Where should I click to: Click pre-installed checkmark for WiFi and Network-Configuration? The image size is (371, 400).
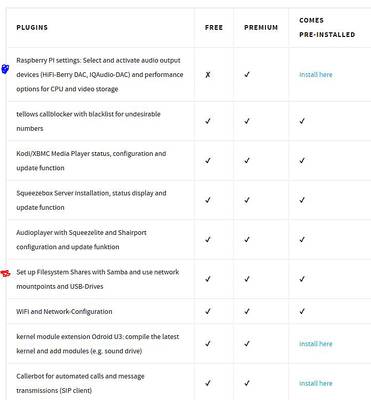302,311
